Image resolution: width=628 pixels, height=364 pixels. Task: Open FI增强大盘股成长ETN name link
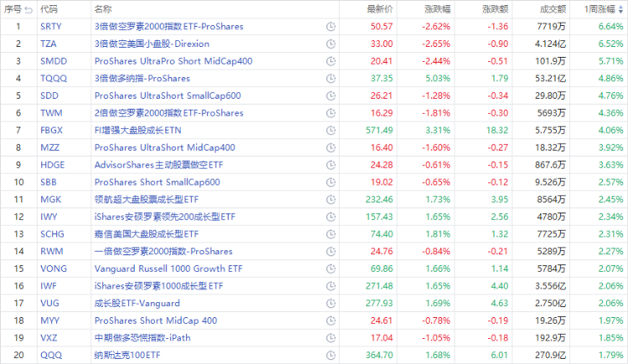[x=138, y=131]
